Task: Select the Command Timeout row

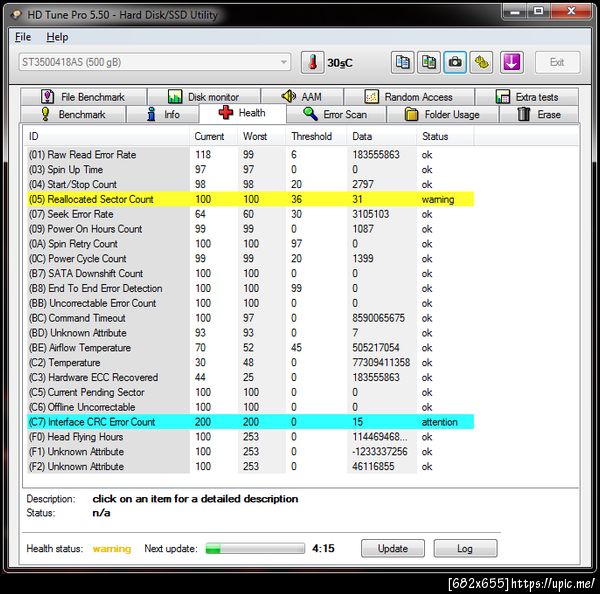Action: 250,318
